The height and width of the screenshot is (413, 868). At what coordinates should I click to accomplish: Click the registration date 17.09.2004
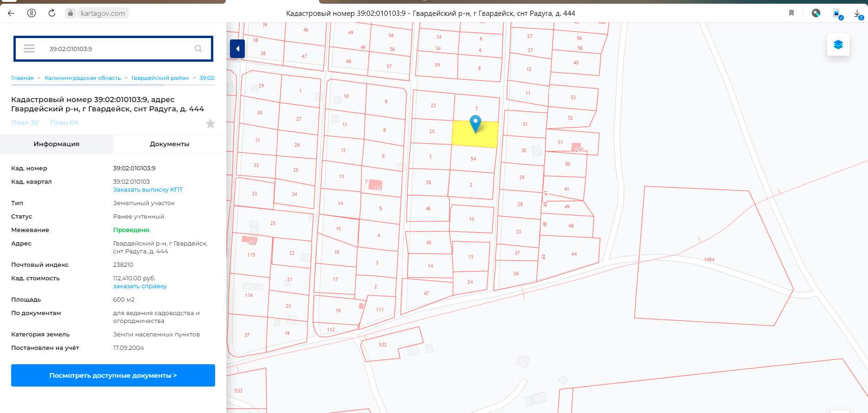click(128, 348)
